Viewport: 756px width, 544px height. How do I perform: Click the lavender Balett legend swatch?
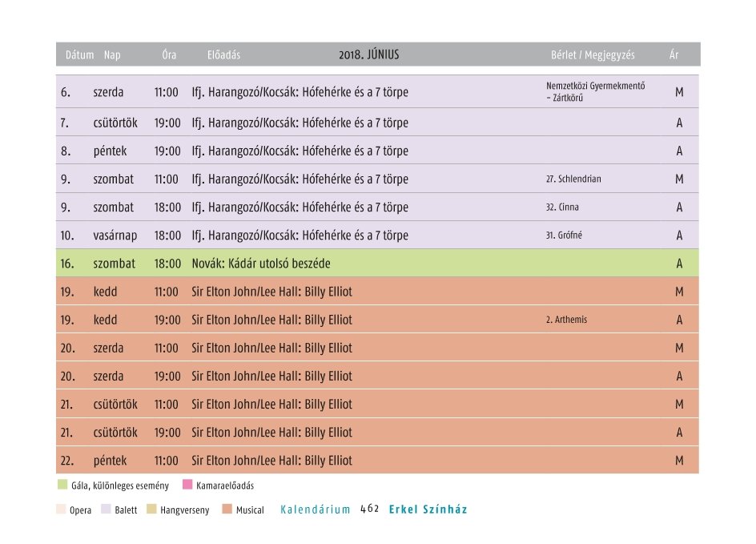pos(106,510)
